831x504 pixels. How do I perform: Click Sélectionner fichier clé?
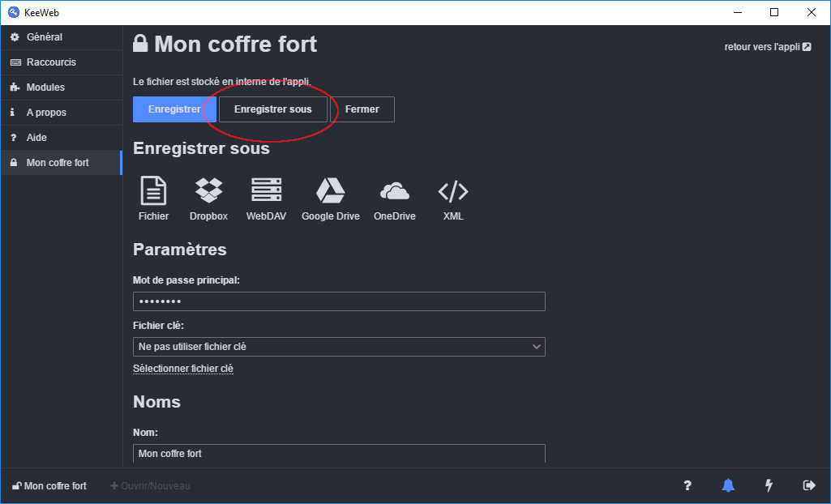(183, 368)
